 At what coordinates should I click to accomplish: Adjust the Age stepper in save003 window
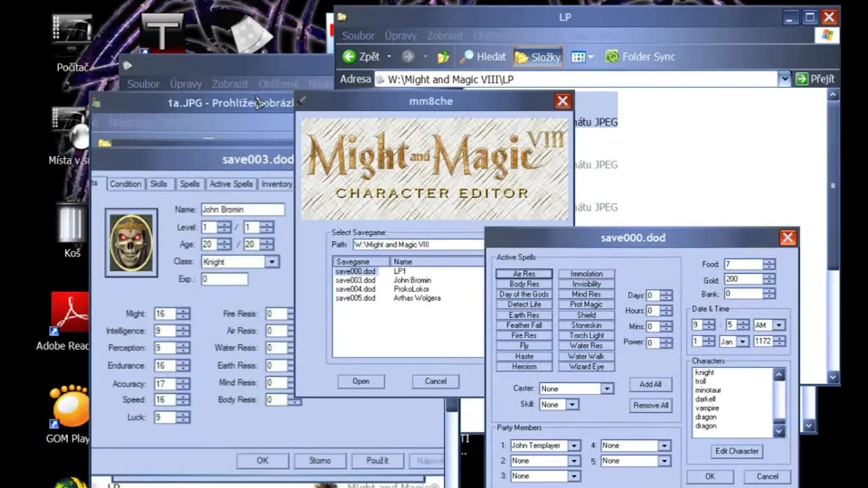(x=224, y=244)
